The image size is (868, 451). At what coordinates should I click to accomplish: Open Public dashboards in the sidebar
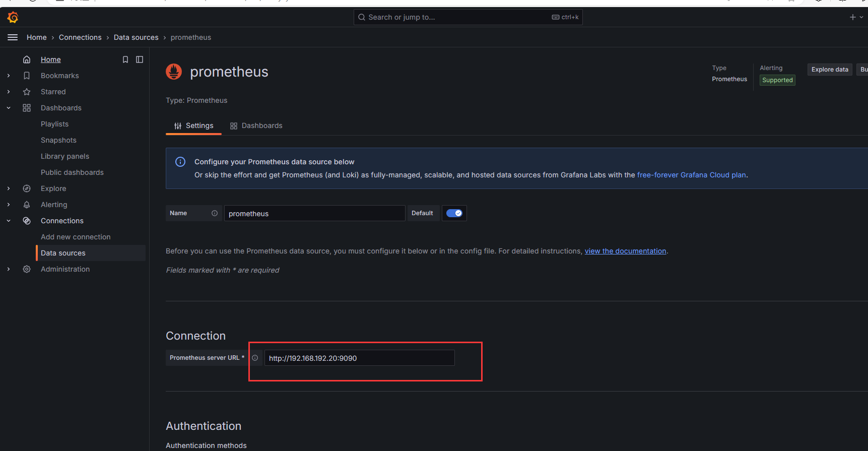pyautogui.click(x=72, y=172)
